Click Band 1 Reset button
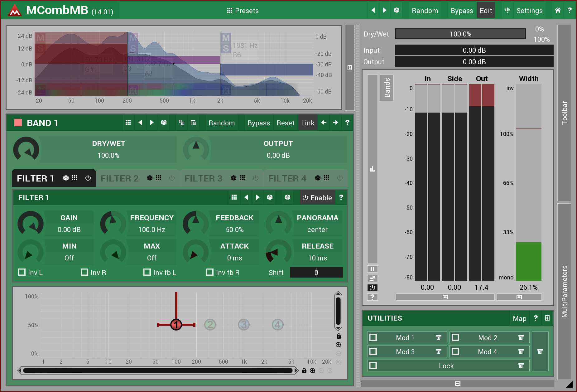Screen dimensions: 577x392 [285, 123]
